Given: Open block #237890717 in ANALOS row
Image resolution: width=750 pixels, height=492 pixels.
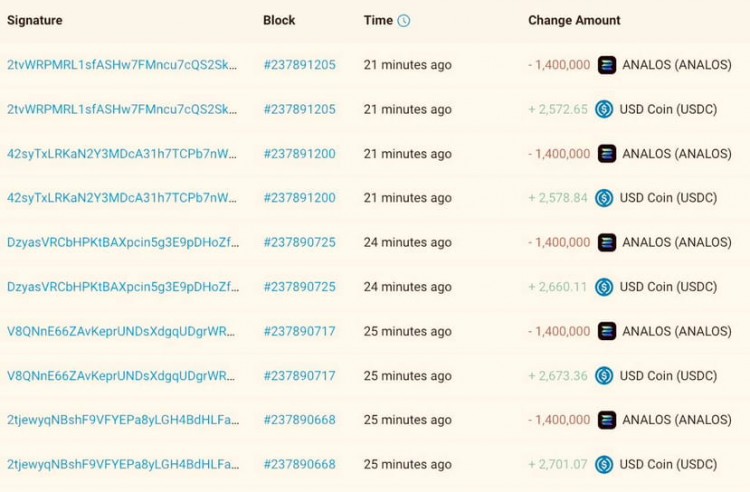Looking at the screenshot, I should pyautogui.click(x=300, y=331).
